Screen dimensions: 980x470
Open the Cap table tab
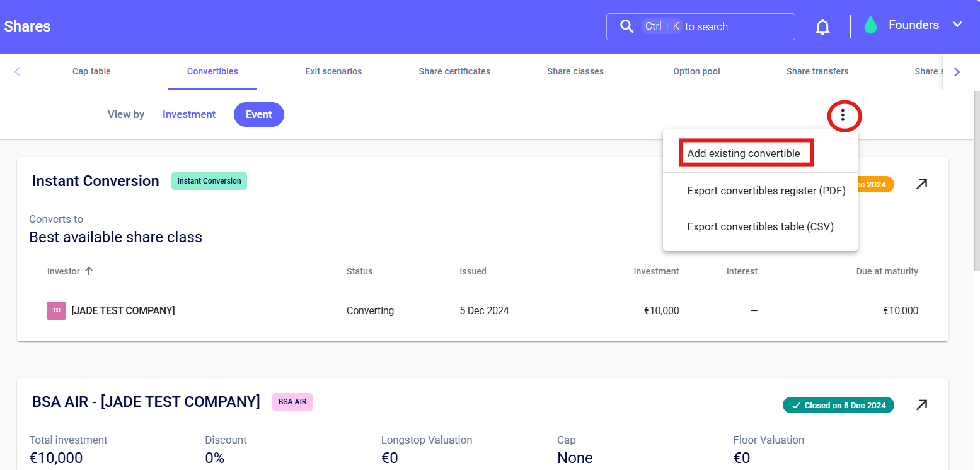[x=91, y=71]
